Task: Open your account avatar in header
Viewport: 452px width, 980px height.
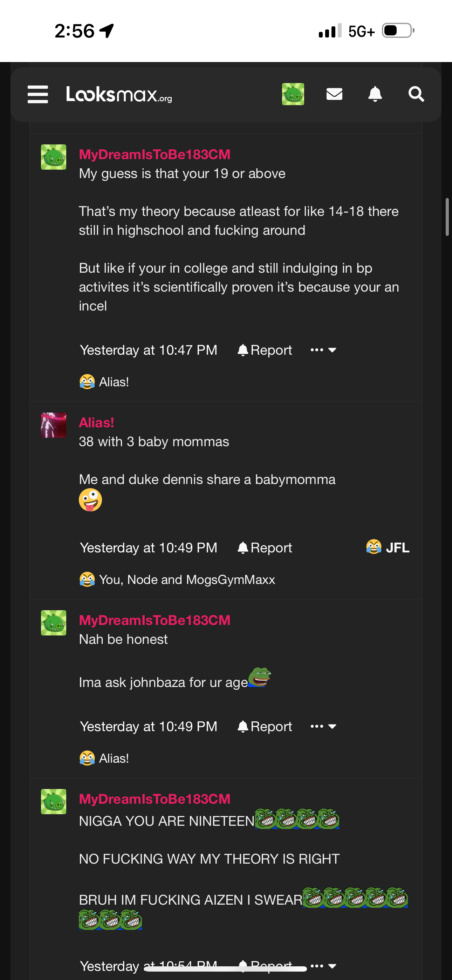Action: coord(293,94)
